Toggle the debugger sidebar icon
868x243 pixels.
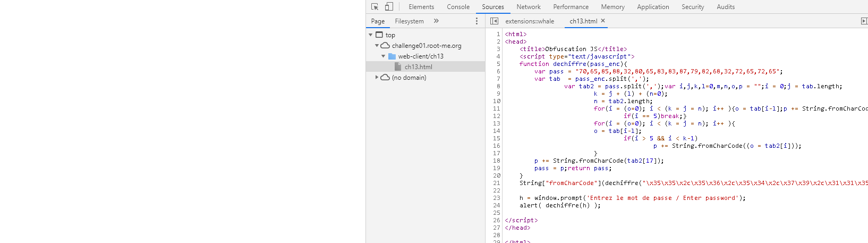(x=864, y=21)
